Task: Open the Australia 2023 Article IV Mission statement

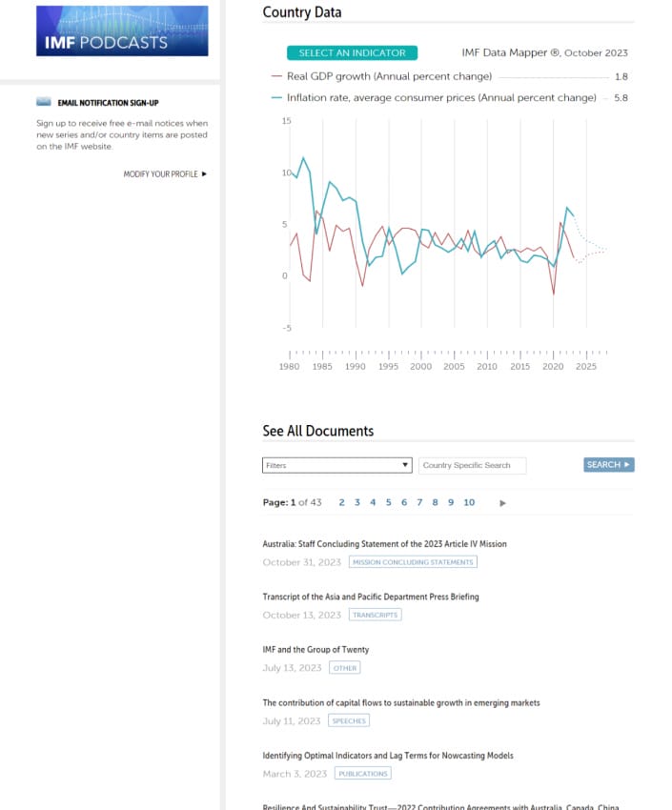Action: tap(384, 543)
